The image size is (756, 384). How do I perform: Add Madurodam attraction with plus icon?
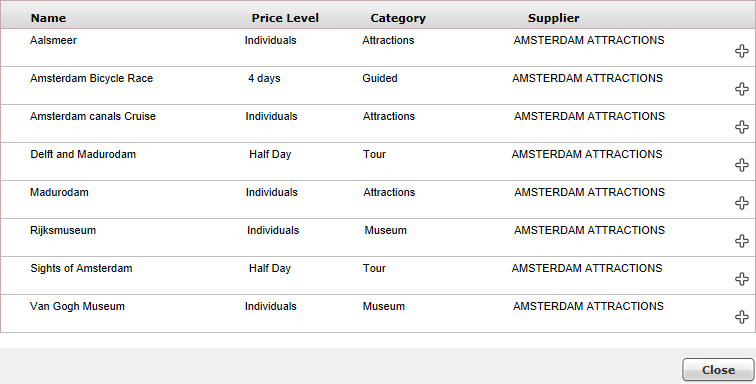pyautogui.click(x=742, y=203)
